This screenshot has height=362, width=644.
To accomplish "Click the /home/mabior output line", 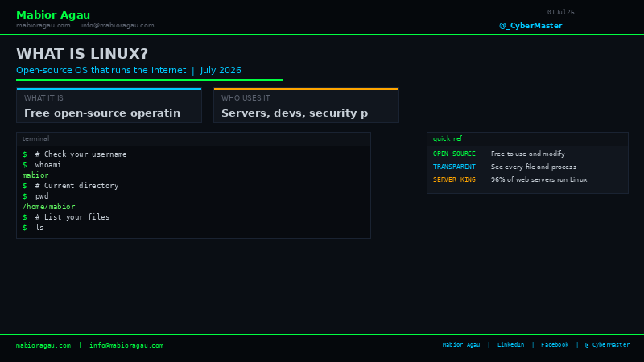I will [x=48, y=207].
